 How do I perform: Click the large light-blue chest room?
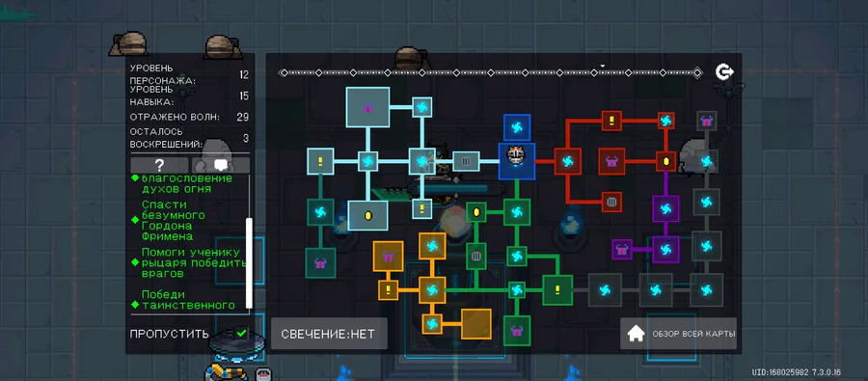pos(367,107)
